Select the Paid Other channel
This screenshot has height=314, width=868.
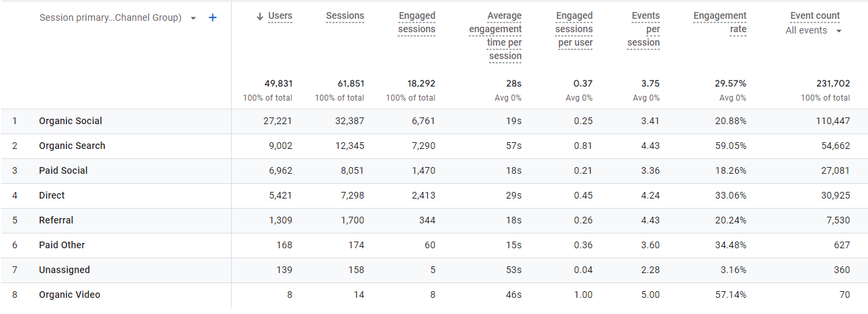tap(62, 246)
